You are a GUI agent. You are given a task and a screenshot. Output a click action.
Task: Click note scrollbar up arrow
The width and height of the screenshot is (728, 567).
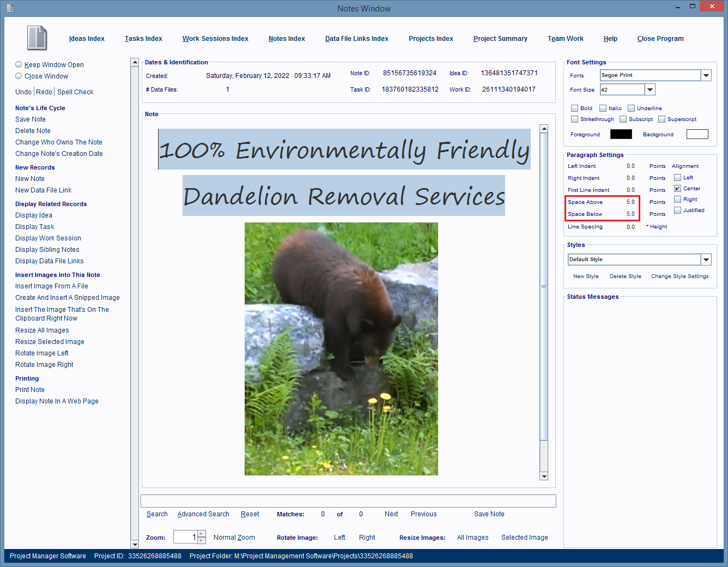click(x=544, y=129)
